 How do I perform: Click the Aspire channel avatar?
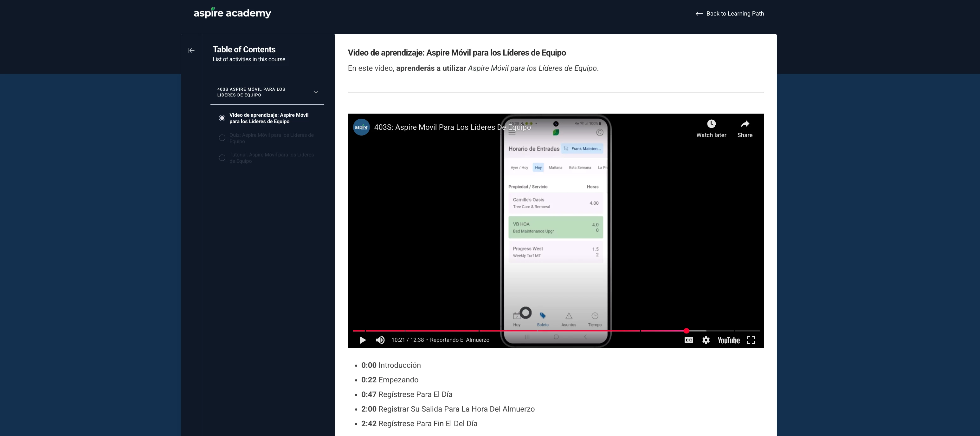[361, 127]
